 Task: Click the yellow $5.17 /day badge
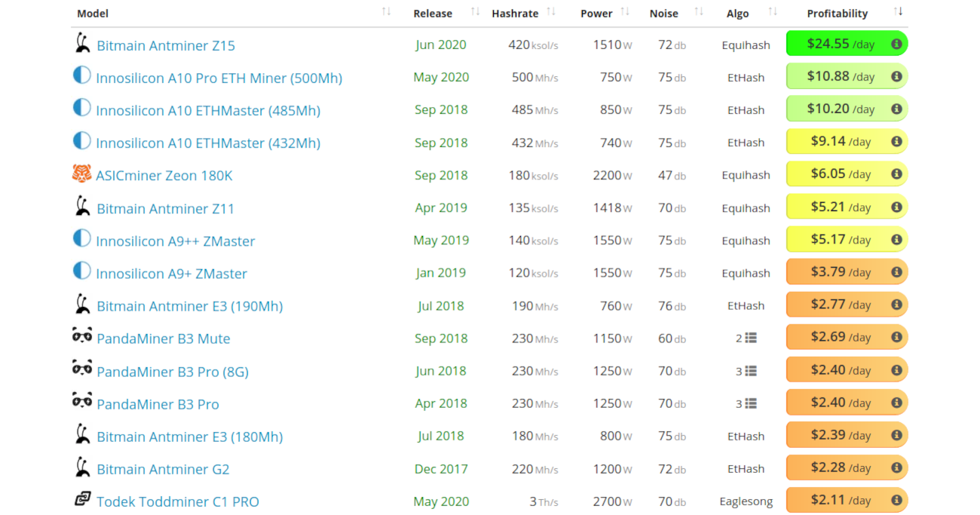(847, 239)
